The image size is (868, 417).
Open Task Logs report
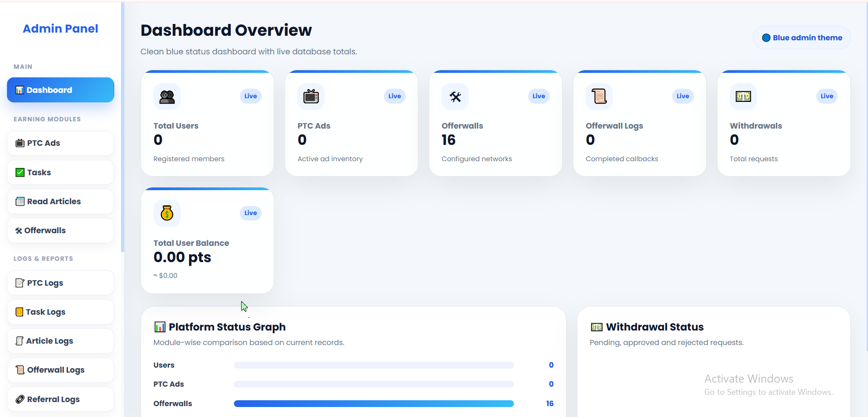coord(60,312)
